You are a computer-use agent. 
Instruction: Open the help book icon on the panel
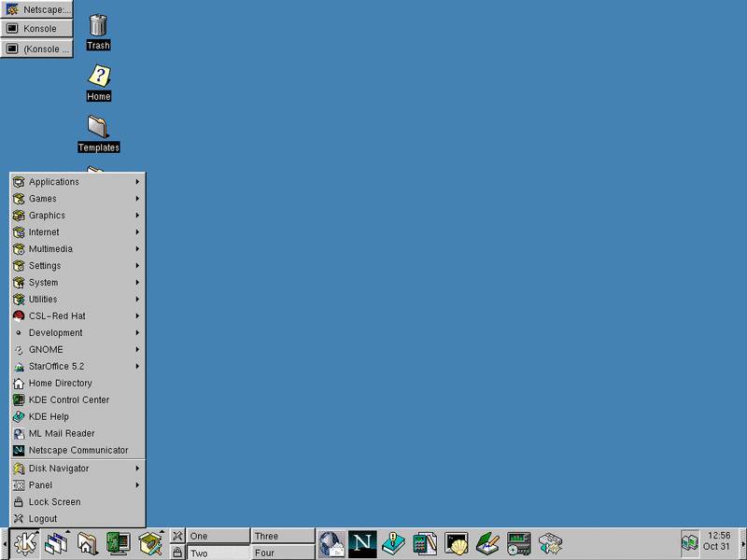pos(393,544)
